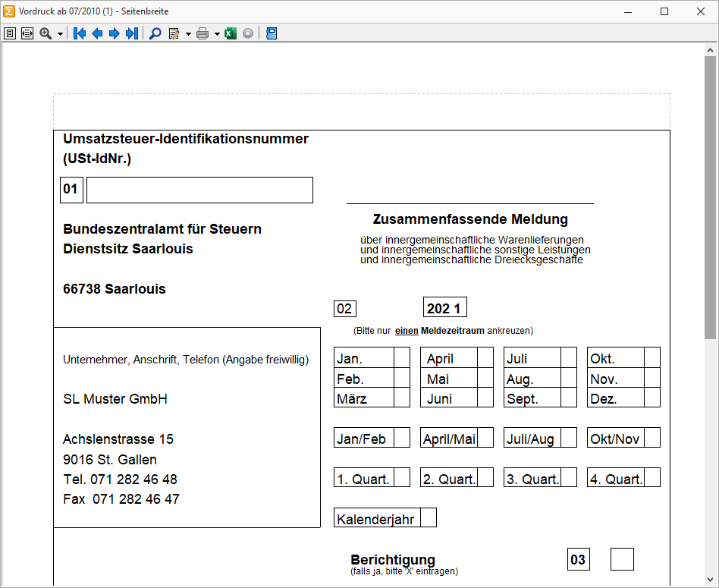Click the application icon in title bar
The image size is (719, 588).
(x=8, y=11)
